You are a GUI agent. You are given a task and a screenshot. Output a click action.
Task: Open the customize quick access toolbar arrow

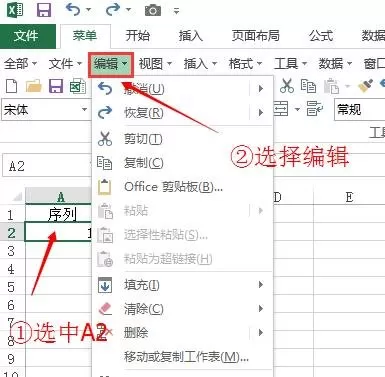click(x=177, y=11)
